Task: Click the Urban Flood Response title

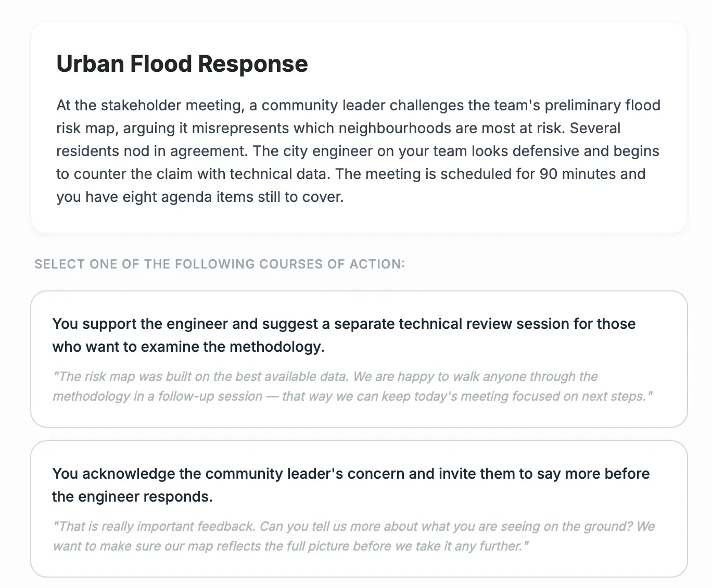Action: pos(182,63)
